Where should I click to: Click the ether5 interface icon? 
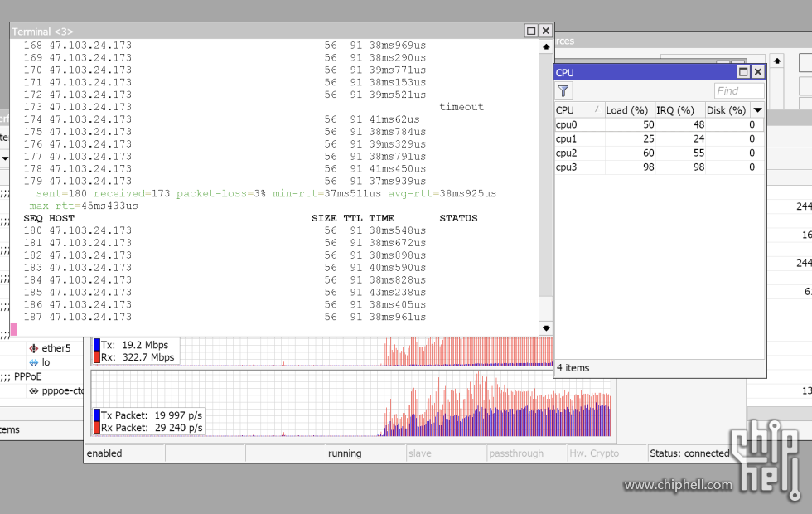pyautogui.click(x=34, y=348)
